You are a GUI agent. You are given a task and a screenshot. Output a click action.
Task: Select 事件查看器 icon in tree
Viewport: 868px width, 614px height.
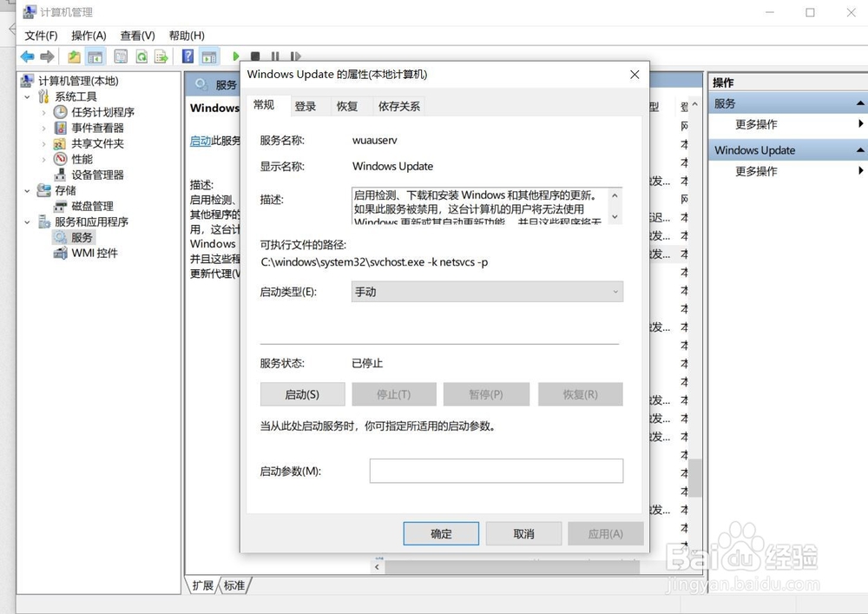click(x=61, y=128)
